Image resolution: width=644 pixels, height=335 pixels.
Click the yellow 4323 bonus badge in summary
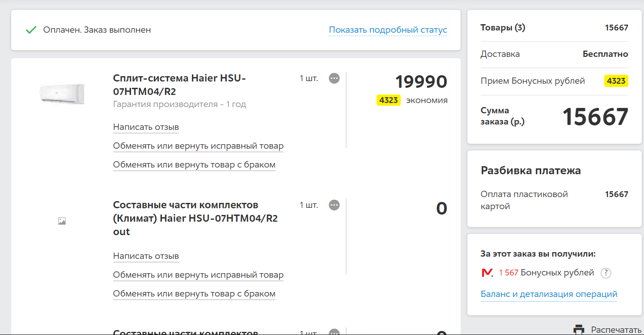point(616,81)
